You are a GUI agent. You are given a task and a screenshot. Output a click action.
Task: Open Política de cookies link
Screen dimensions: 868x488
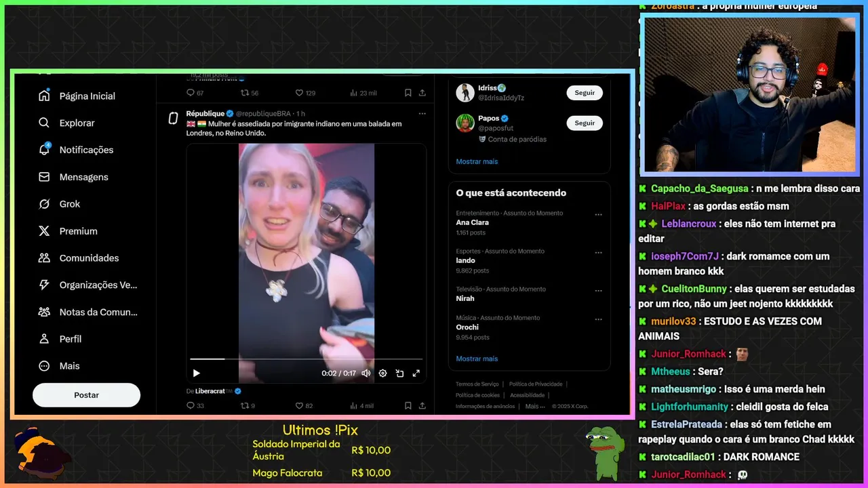click(x=477, y=395)
